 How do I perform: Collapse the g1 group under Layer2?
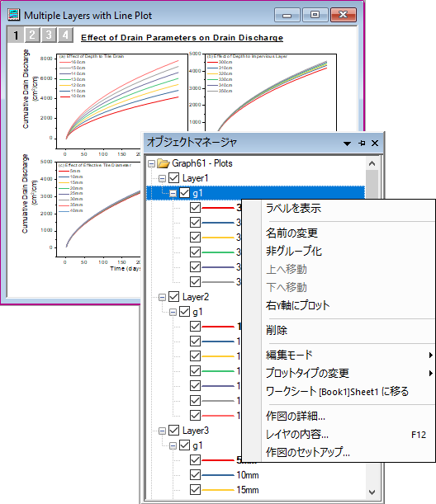[173, 312]
